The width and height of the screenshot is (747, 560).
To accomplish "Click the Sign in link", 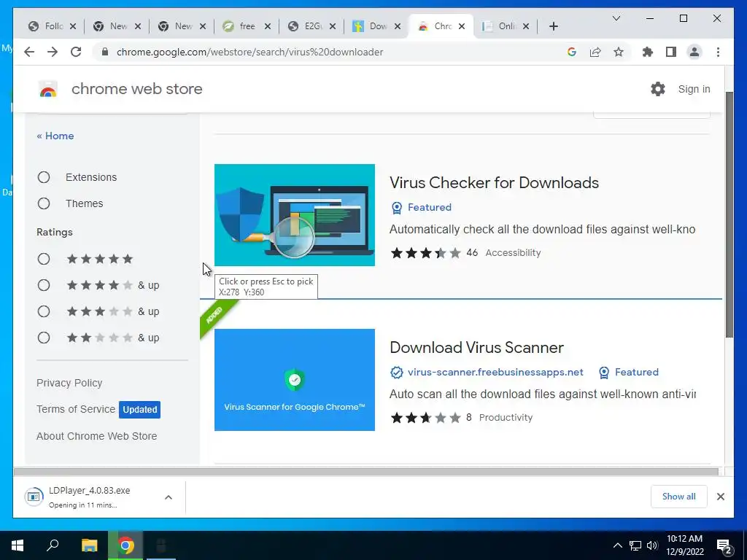I will [694, 89].
